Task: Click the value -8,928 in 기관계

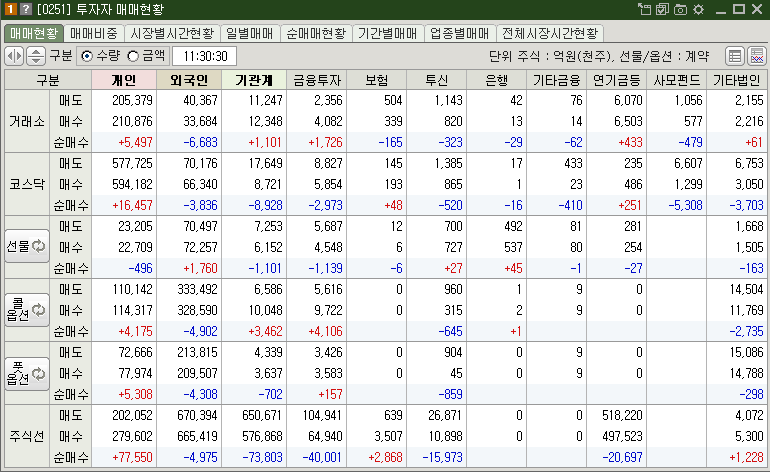Action: [x=266, y=205]
